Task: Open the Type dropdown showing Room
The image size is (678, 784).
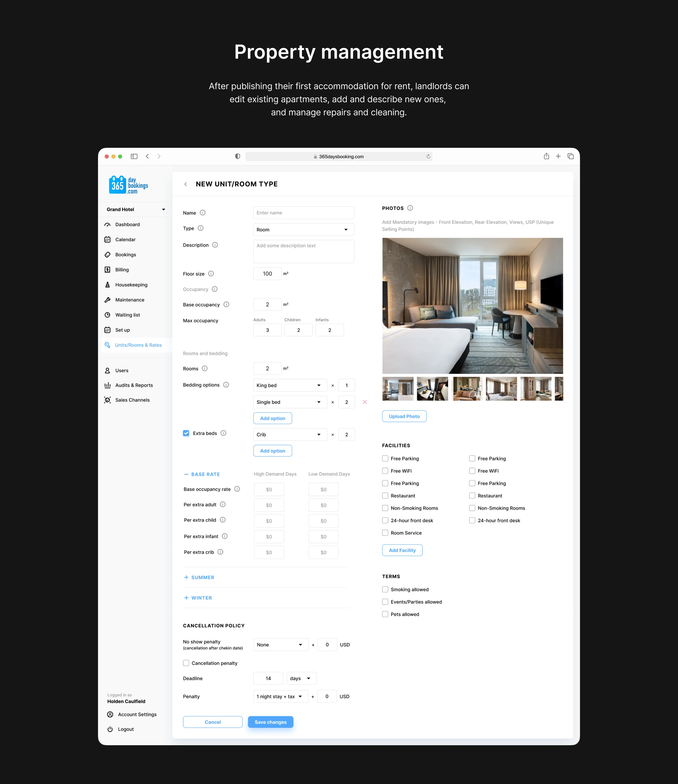Action: pos(303,229)
